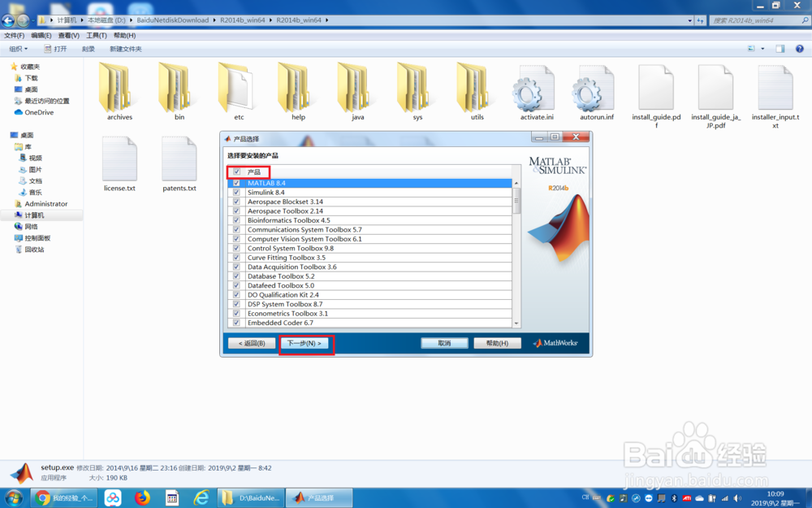Open the 编辑(E) menu
812x508 pixels.
pyautogui.click(x=41, y=35)
